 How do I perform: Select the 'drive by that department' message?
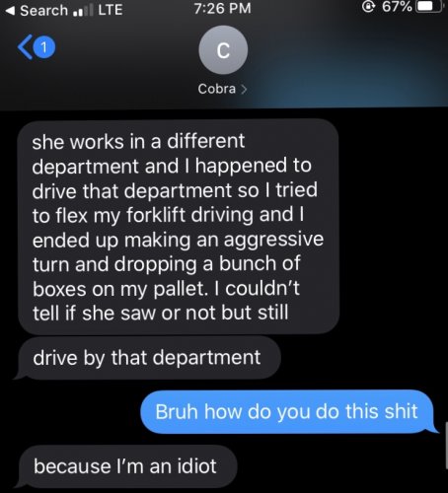[147, 358]
